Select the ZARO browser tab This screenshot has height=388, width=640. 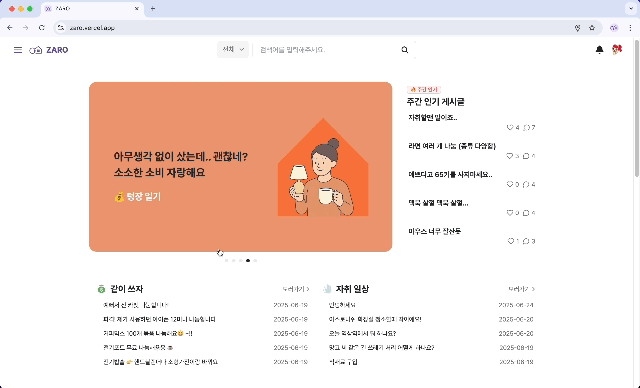pyautogui.click(x=92, y=9)
